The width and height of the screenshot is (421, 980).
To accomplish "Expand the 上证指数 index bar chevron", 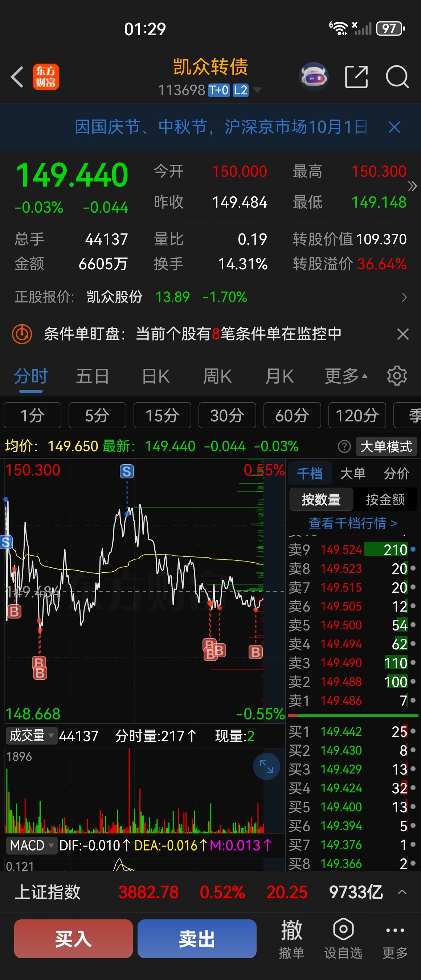I will pos(402,892).
